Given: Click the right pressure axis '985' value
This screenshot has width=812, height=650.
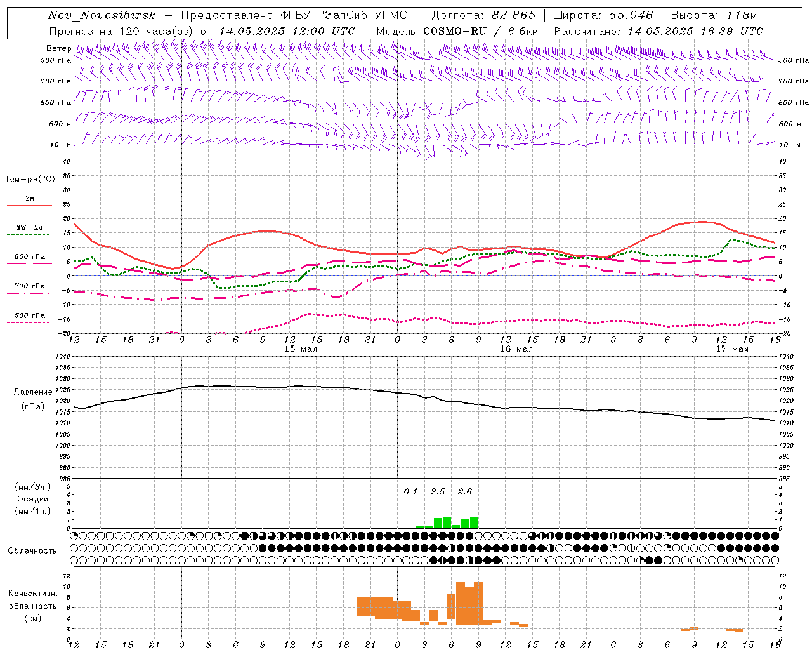Looking at the screenshot, I should [x=785, y=479].
